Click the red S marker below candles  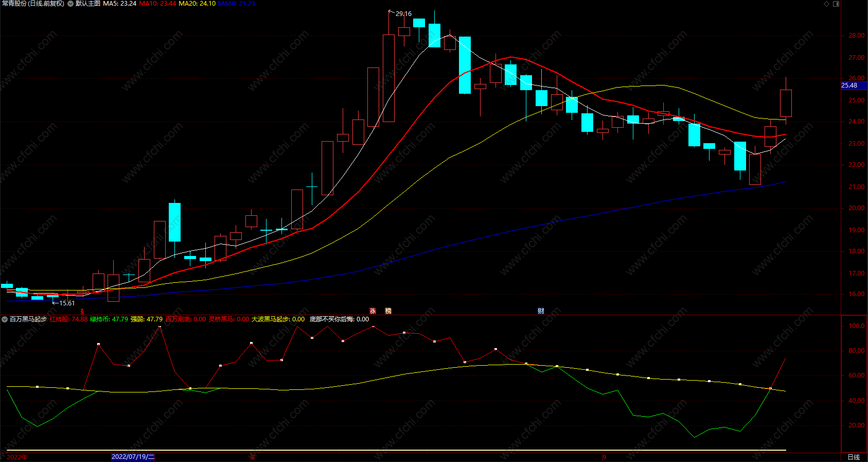click(82, 312)
